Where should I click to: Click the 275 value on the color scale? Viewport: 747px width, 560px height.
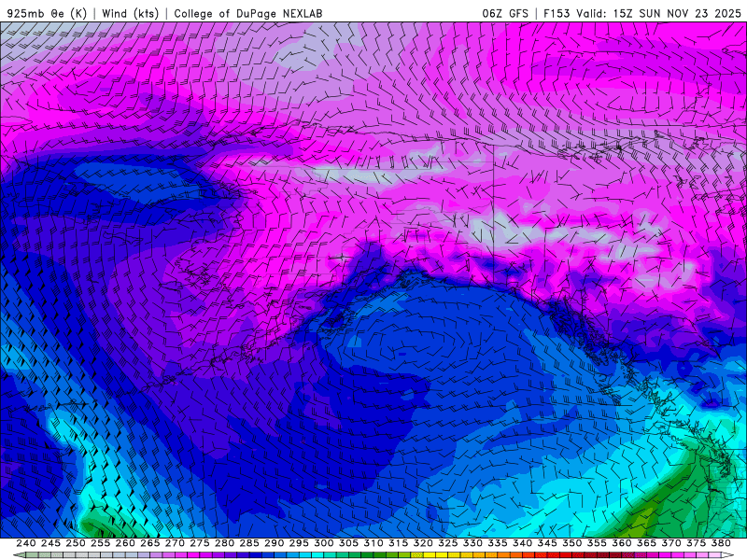pyautogui.click(x=199, y=543)
